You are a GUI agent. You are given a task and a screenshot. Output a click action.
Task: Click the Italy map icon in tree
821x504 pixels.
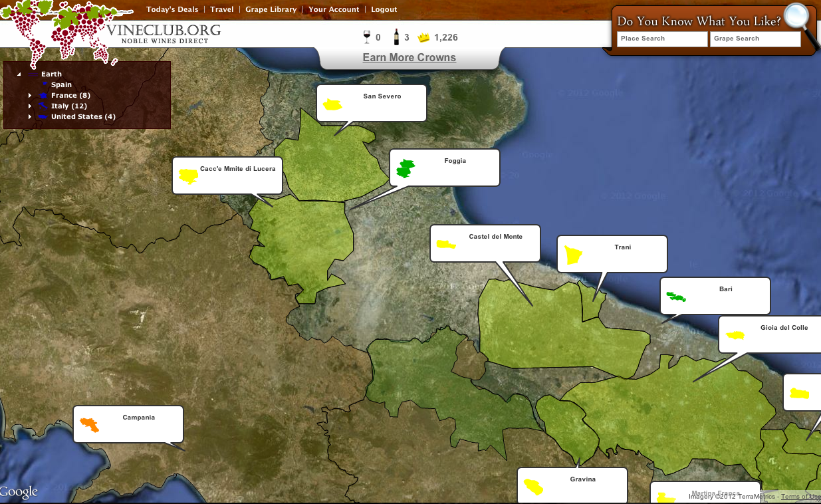43,106
